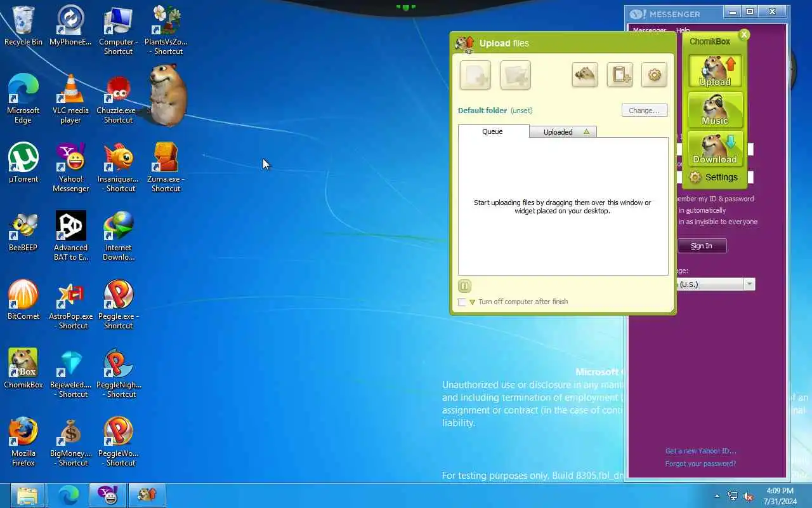Select the PeggleWorld shortcut icon
Viewport: 812px width, 508px height.
118,442
